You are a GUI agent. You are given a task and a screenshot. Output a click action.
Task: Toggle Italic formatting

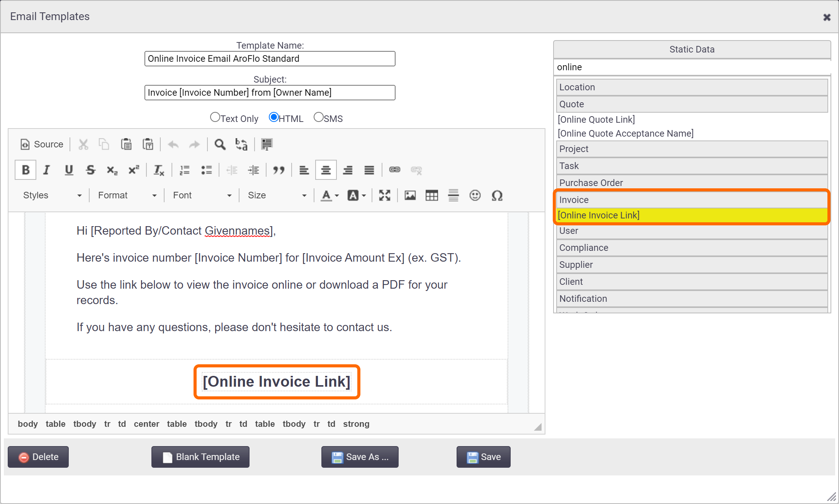47,170
